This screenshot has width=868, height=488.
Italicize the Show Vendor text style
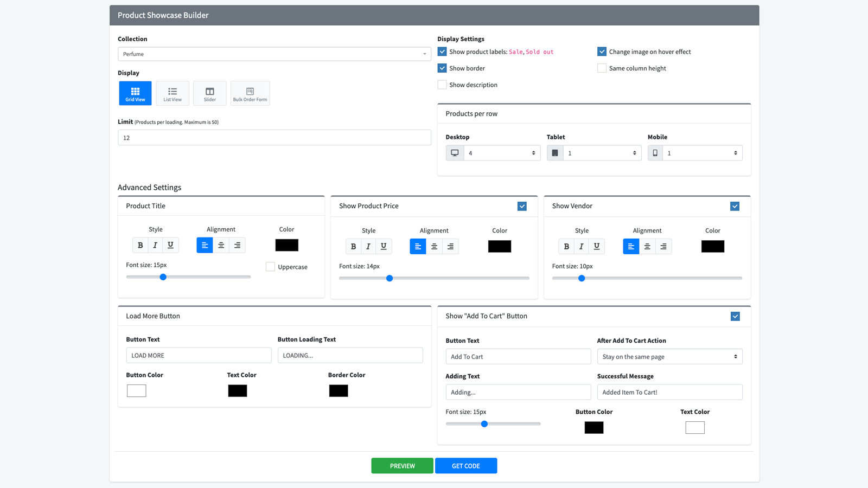tap(581, 246)
